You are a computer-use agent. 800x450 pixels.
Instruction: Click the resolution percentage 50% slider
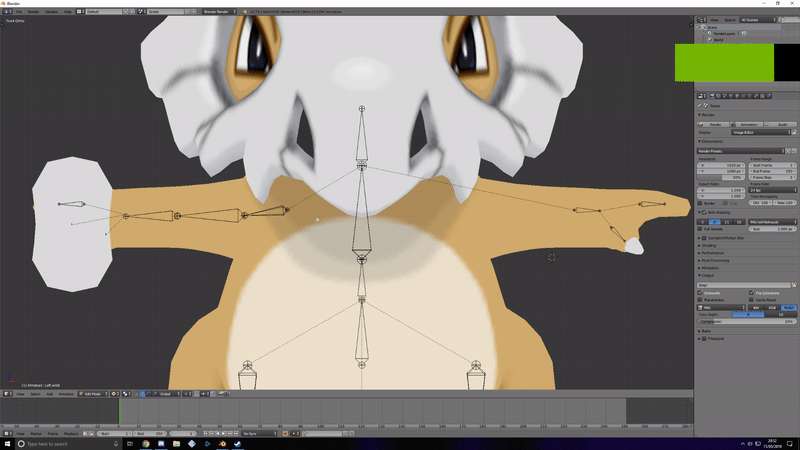tap(721, 178)
